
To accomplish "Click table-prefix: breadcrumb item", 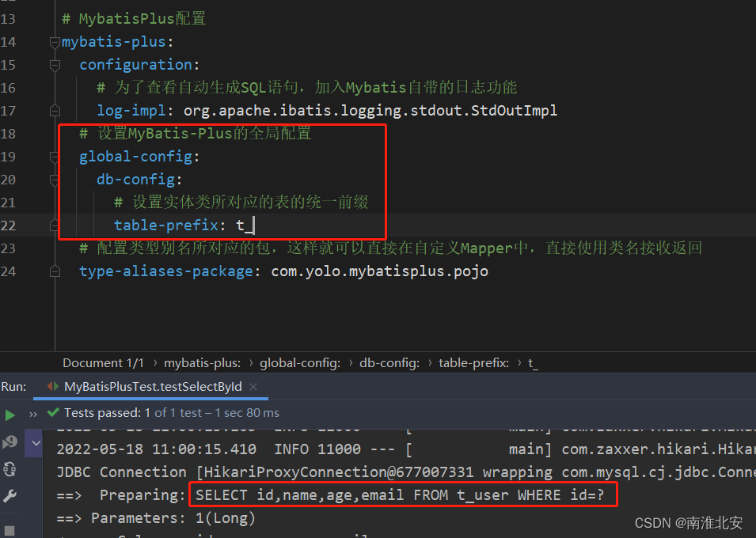I will pos(473,363).
